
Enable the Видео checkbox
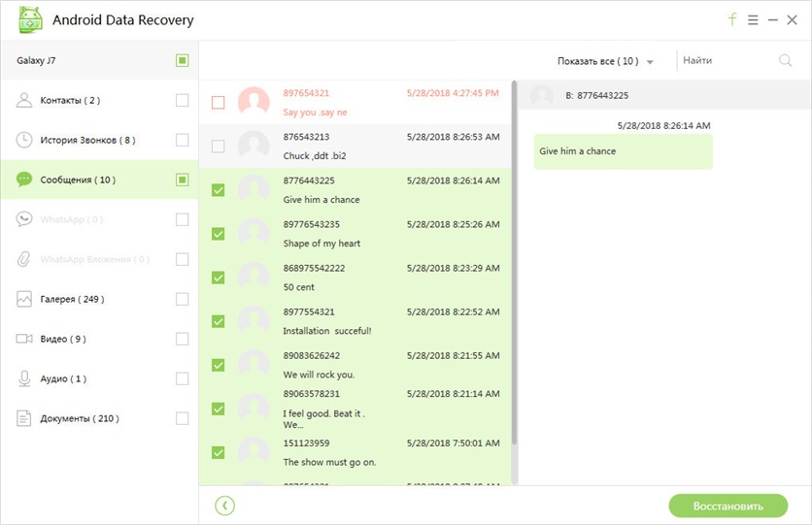pos(183,339)
